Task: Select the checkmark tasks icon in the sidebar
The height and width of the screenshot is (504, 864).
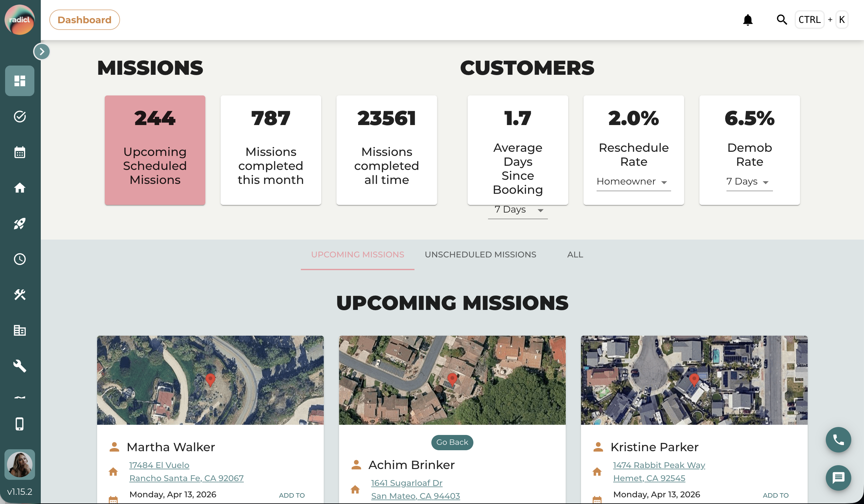Action: pyautogui.click(x=19, y=116)
